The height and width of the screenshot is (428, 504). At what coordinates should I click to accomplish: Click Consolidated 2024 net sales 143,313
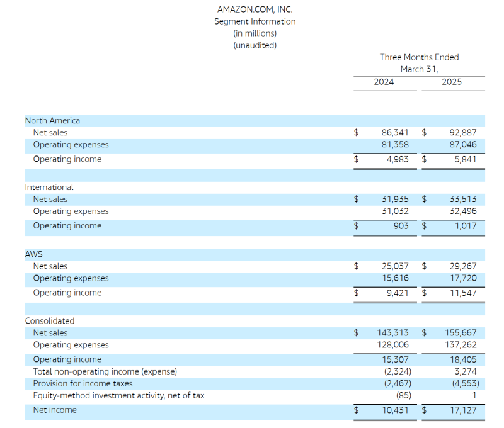tap(393, 333)
